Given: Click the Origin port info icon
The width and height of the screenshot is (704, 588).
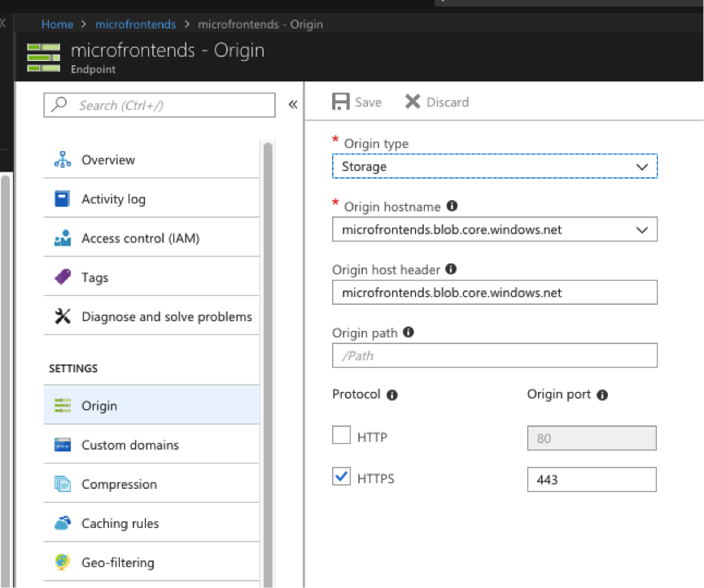Looking at the screenshot, I should point(602,394).
